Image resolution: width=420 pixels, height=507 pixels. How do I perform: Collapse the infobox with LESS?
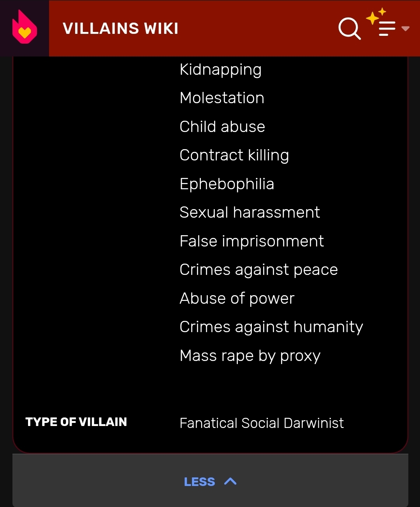pos(200,482)
